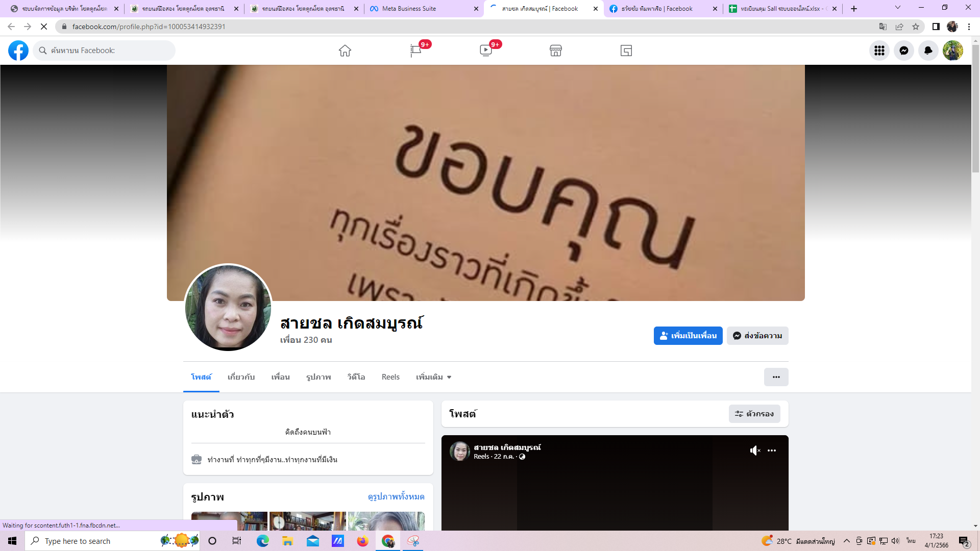Open Facebook Watch video icon
Viewport: 980px width, 551px height.
486,51
